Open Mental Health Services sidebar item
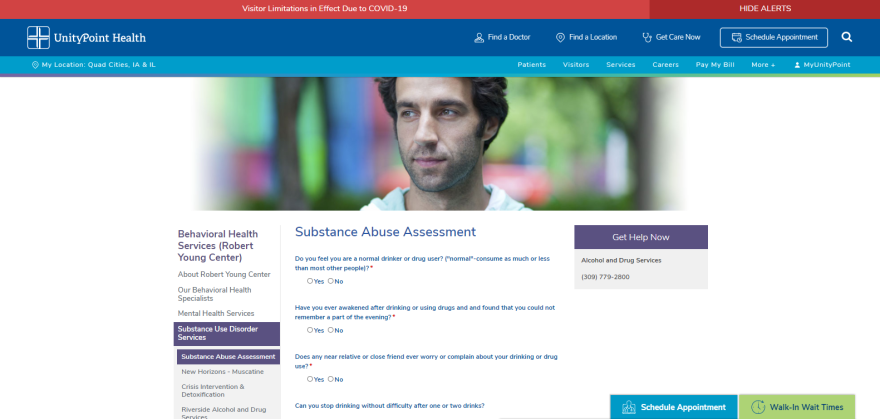This screenshot has height=419, width=880. (216, 314)
